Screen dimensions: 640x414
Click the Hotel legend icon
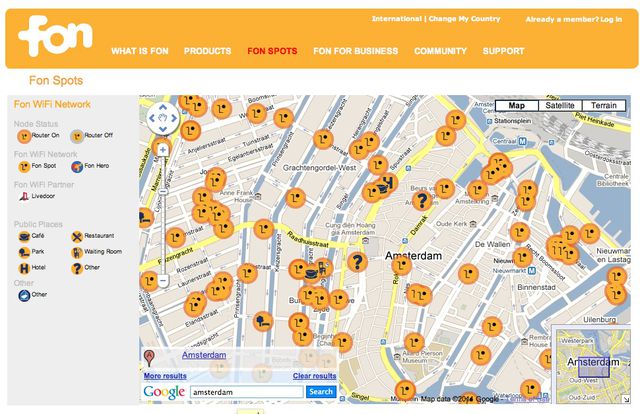pos(24,268)
